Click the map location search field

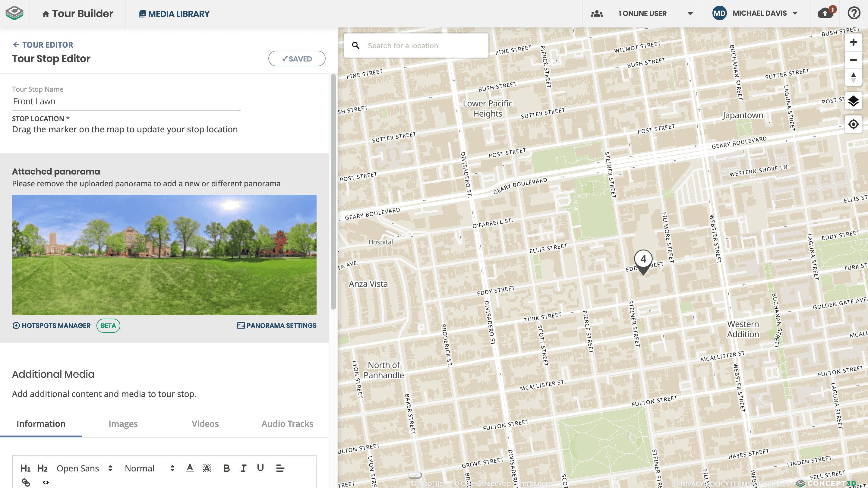tap(416, 46)
